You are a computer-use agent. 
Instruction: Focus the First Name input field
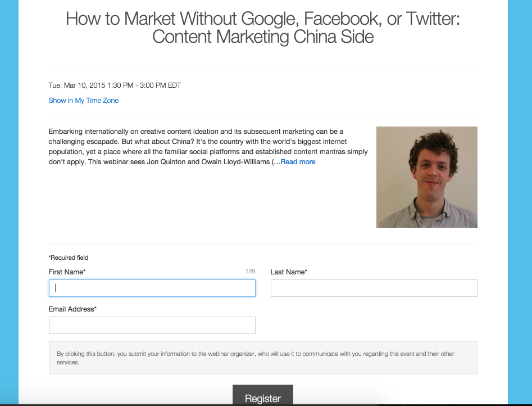click(152, 288)
